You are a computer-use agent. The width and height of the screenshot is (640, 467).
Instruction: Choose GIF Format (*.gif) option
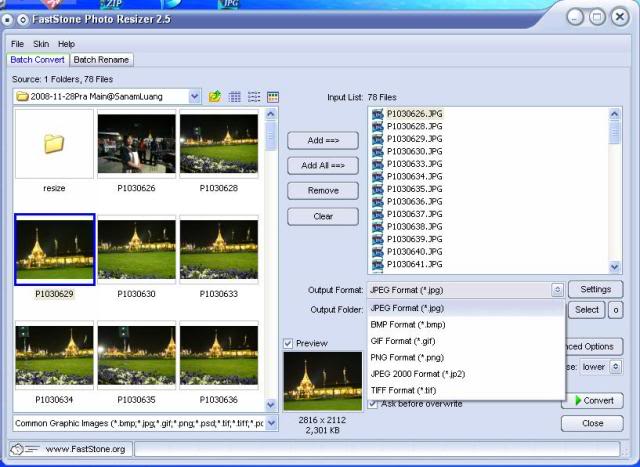466,341
